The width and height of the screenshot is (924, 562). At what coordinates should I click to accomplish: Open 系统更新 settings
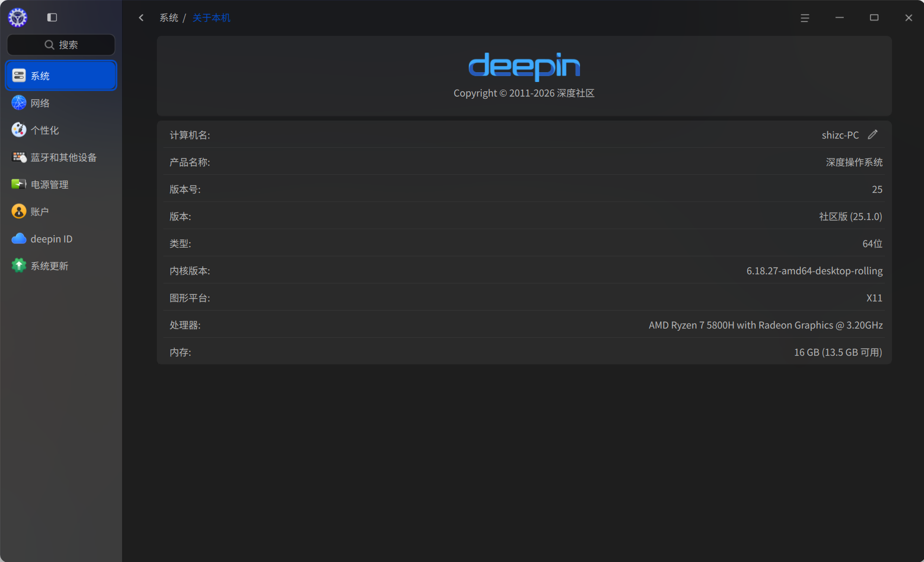61,266
